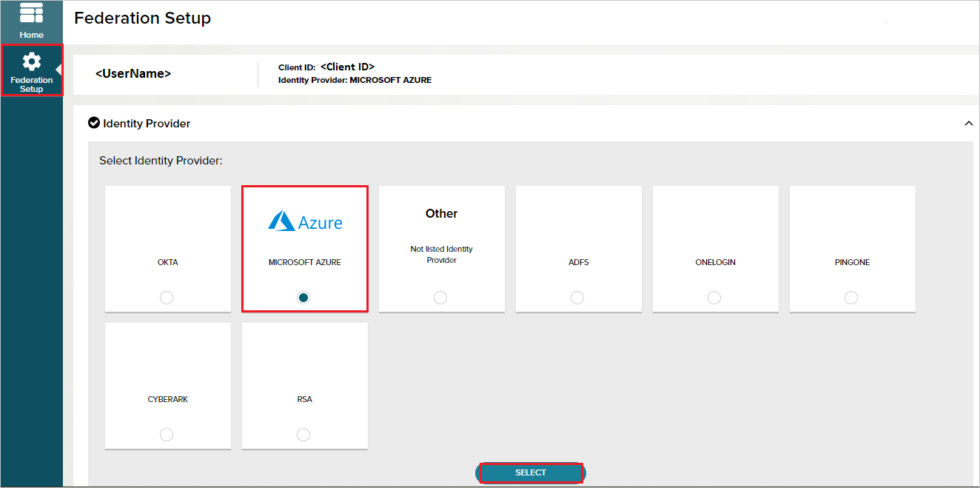Image resolution: width=980 pixels, height=488 pixels.
Task: Click the Other card heading
Action: pos(442,213)
